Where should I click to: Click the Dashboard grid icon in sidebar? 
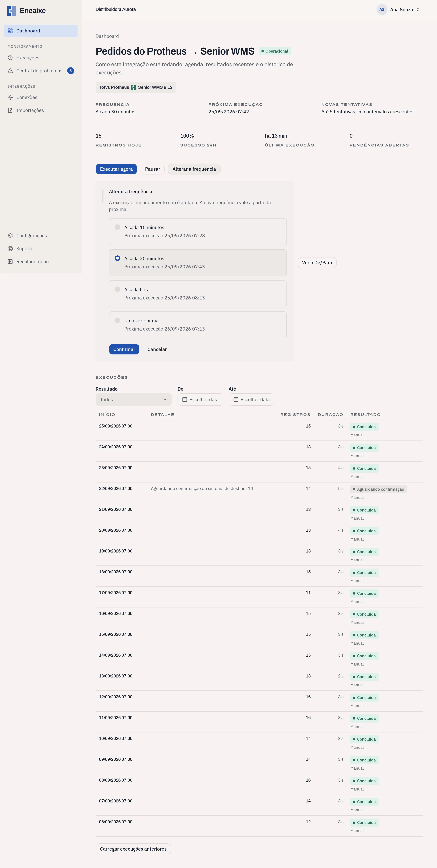pos(10,31)
